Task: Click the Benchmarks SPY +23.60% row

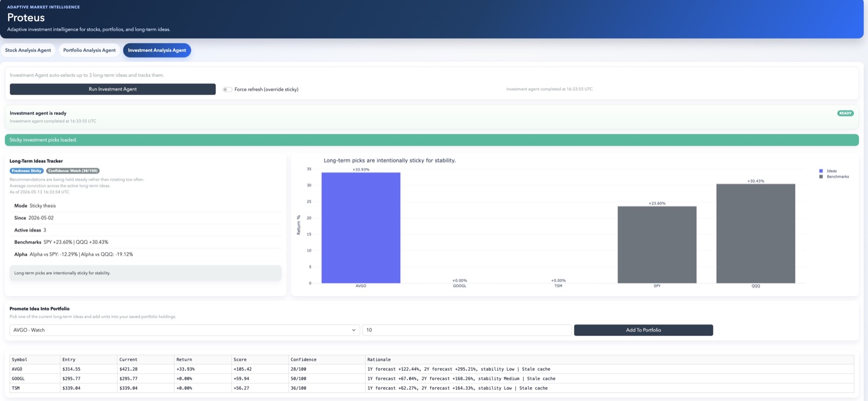Action: click(145, 242)
